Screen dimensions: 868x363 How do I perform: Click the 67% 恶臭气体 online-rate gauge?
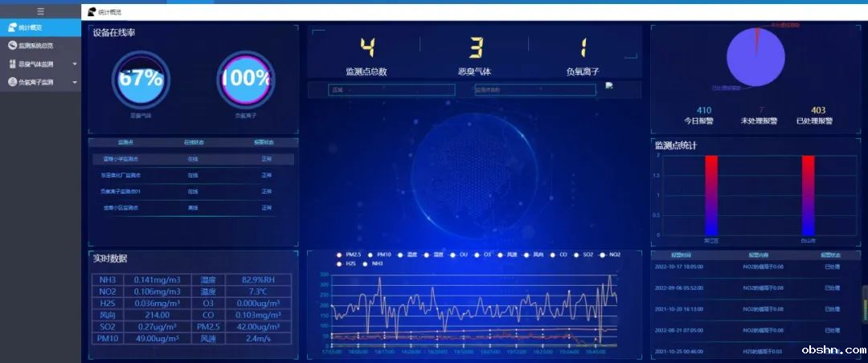click(141, 79)
